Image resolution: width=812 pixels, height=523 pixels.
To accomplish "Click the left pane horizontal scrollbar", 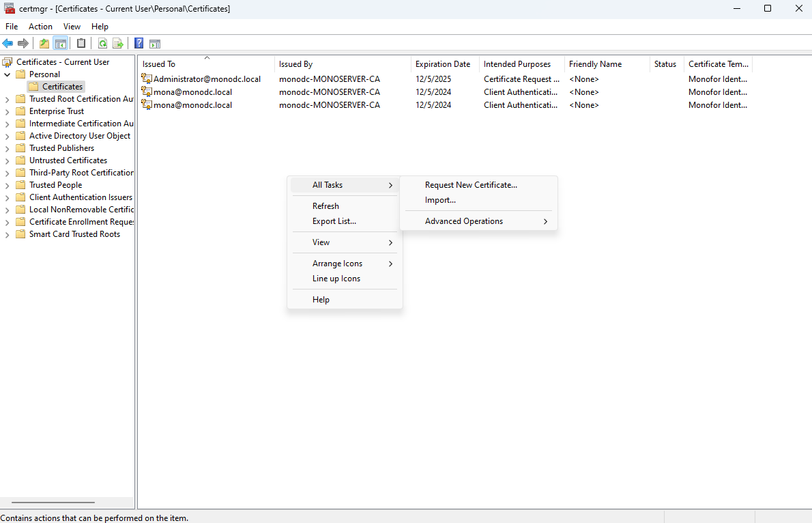I will click(53, 502).
